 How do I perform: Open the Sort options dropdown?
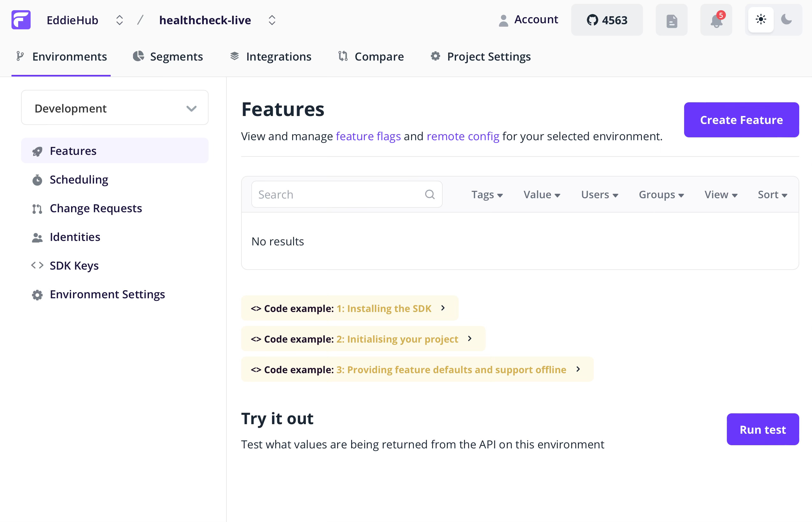(772, 195)
